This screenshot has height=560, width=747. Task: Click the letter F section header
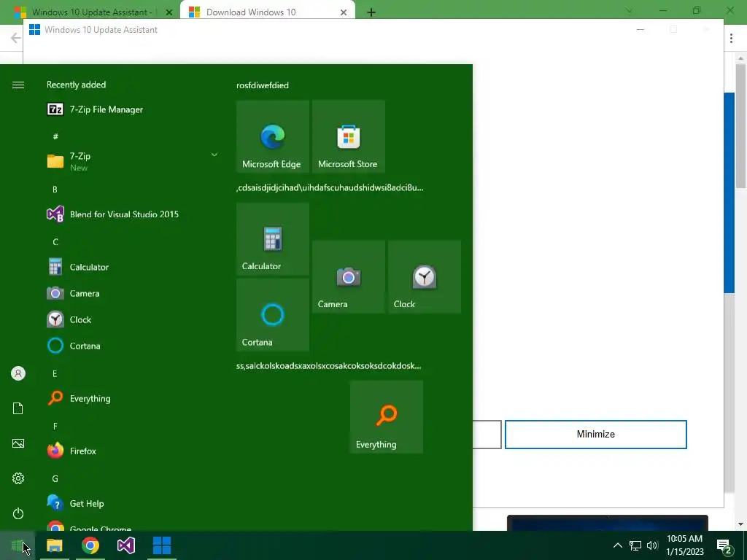(x=55, y=426)
